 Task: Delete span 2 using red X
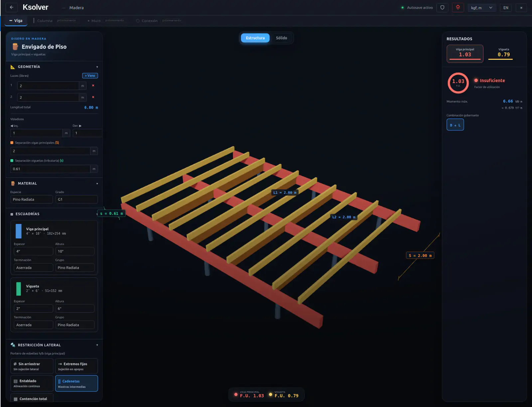(x=93, y=97)
